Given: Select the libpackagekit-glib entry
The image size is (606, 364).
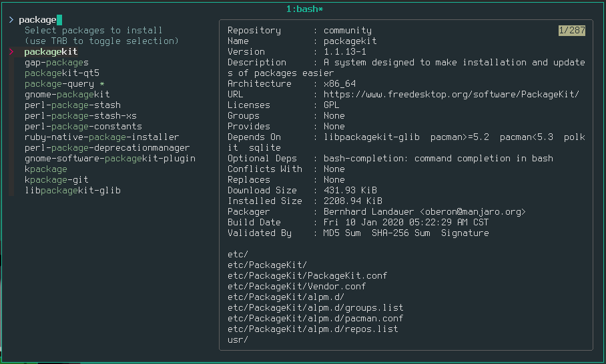Looking at the screenshot, I should 73,191.
